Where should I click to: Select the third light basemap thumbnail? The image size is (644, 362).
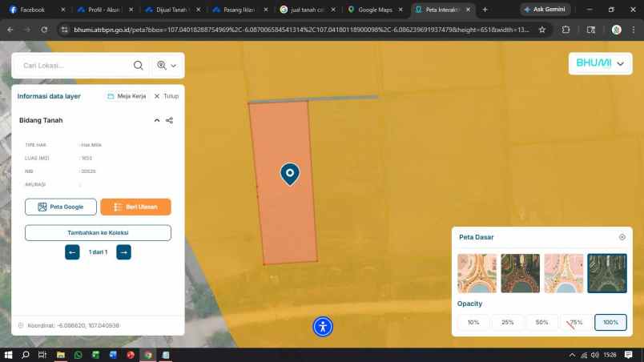[x=564, y=273]
